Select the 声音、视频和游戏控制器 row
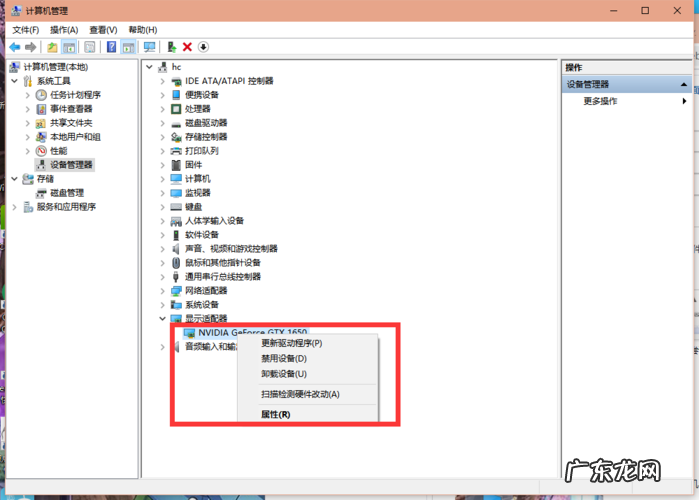 pos(231,249)
